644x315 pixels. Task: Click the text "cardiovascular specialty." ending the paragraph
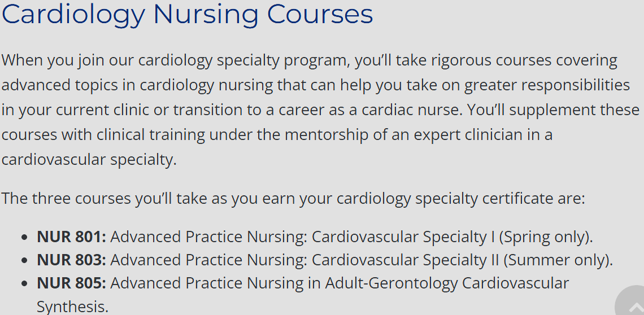point(89,160)
